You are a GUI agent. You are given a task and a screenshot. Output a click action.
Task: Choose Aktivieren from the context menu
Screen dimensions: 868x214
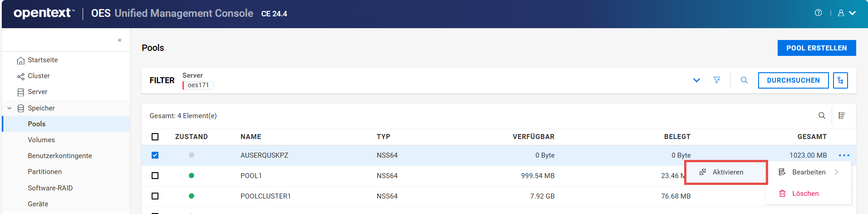pyautogui.click(x=727, y=172)
